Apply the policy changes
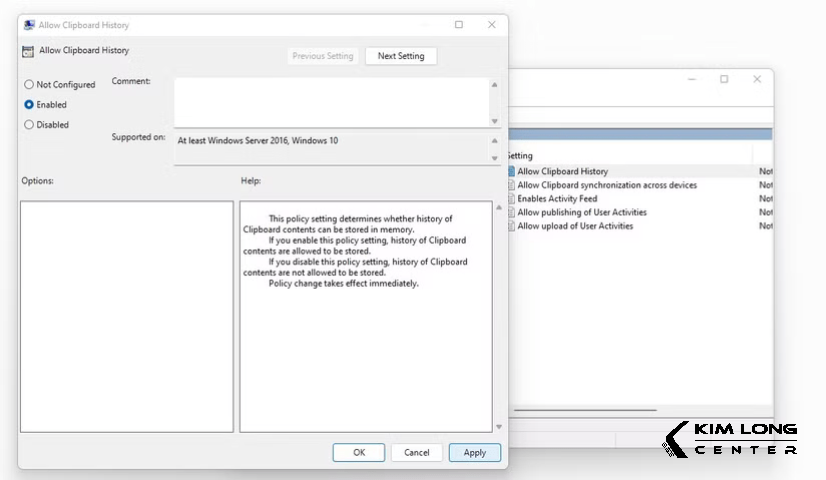The width and height of the screenshot is (826, 480). (x=474, y=453)
